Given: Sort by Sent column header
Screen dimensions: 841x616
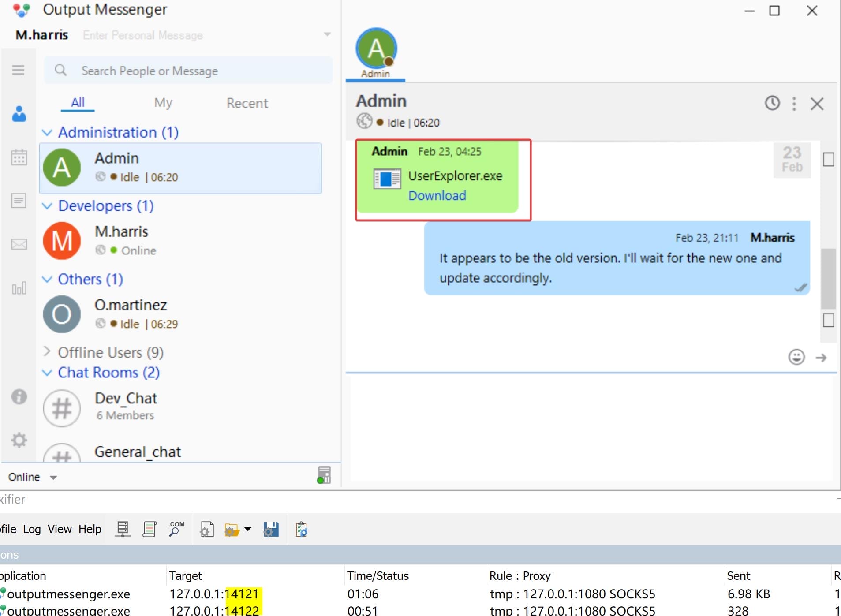Looking at the screenshot, I should (x=777, y=575).
